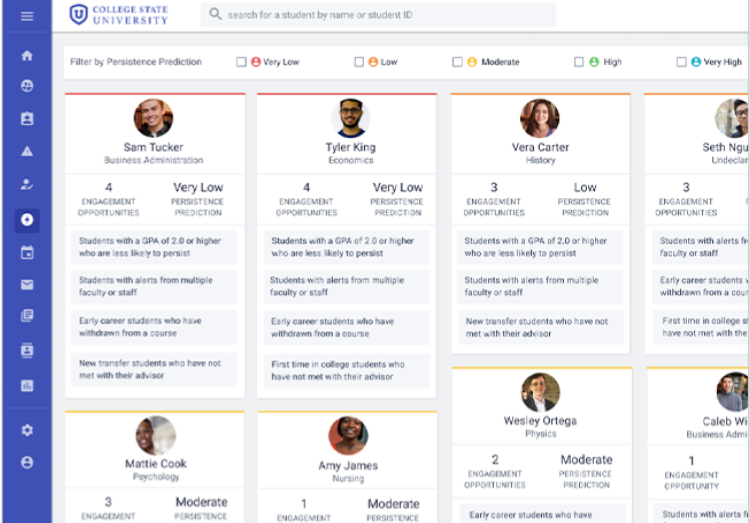This screenshot has height=523, width=750.
Task: Click Wesley Ortega's profile photo
Action: click(540, 392)
